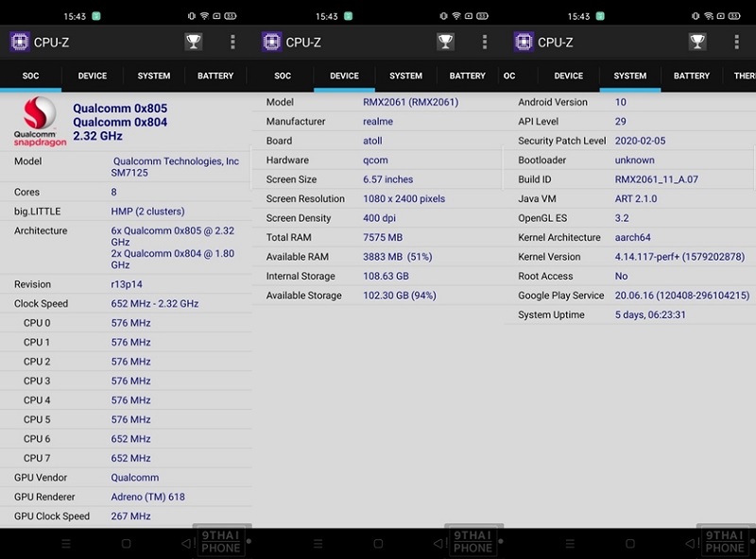The width and height of the screenshot is (756, 559).
Task: Click the GPU Clock Speed '267 MHz' value
Action: [130, 517]
